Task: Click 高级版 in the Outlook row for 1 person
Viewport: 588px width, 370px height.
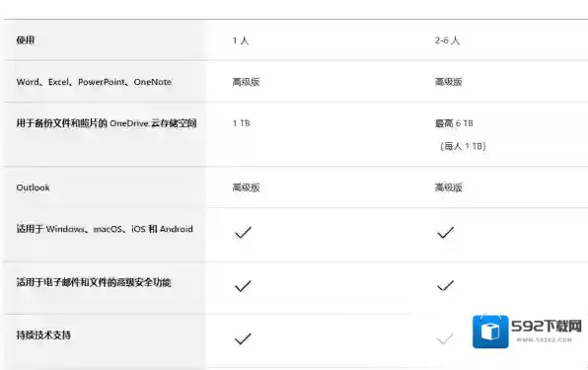Action: [246, 187]
